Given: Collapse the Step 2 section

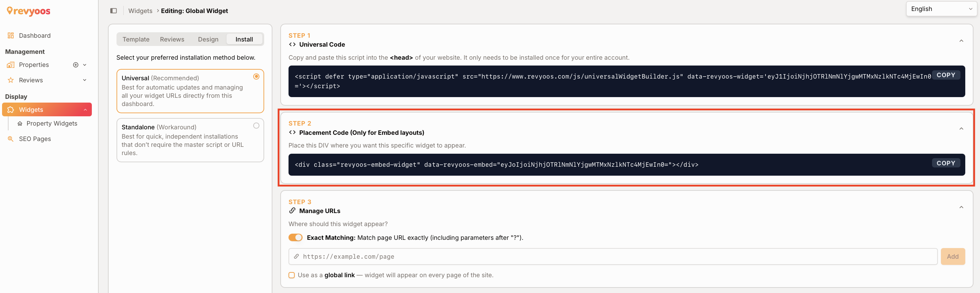Looking at the screenshot, I should (x=961, y=129).
